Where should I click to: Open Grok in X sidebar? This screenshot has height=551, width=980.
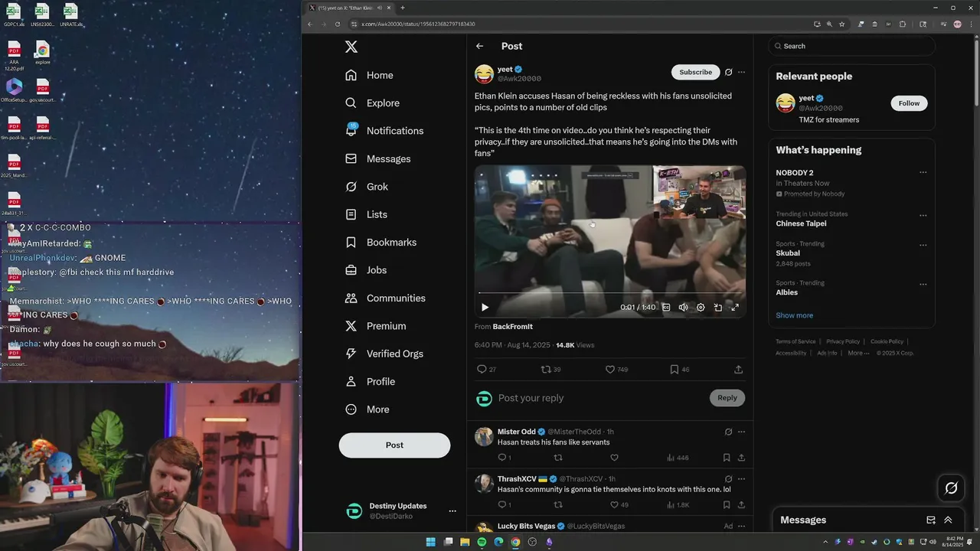tap(367, 187)
